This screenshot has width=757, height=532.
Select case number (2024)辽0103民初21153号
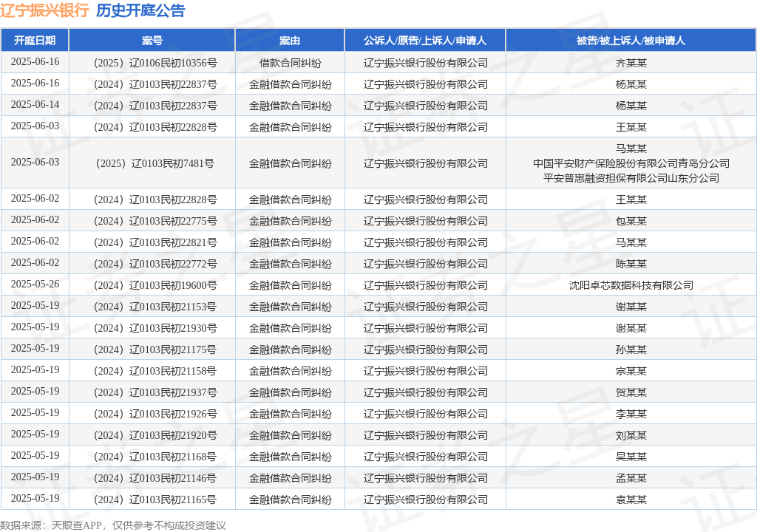pos(155,307)
